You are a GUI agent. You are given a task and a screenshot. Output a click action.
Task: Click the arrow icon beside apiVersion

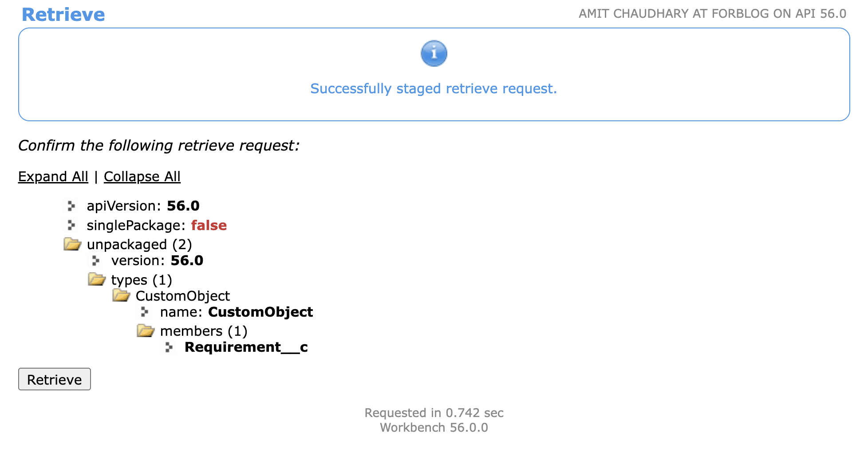[72, 206]
